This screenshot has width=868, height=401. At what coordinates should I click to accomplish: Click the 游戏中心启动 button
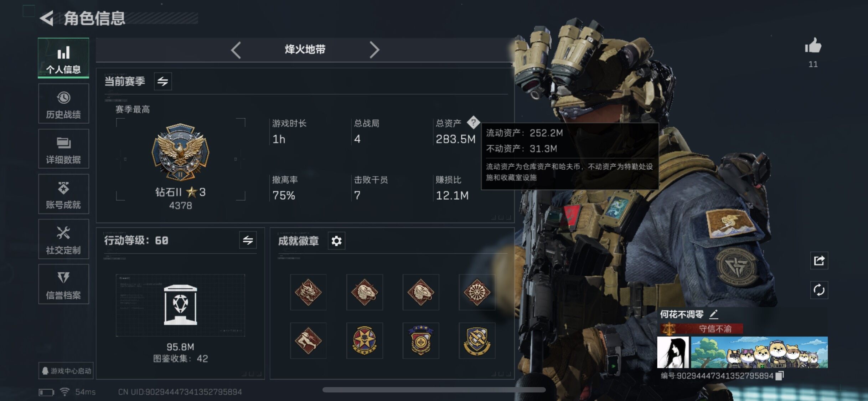66,371
